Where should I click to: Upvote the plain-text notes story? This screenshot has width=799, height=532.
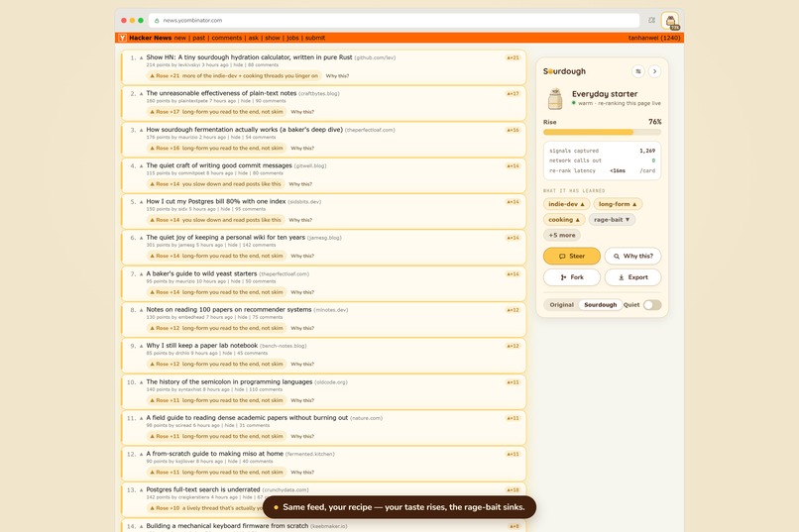tap(141, 94)
